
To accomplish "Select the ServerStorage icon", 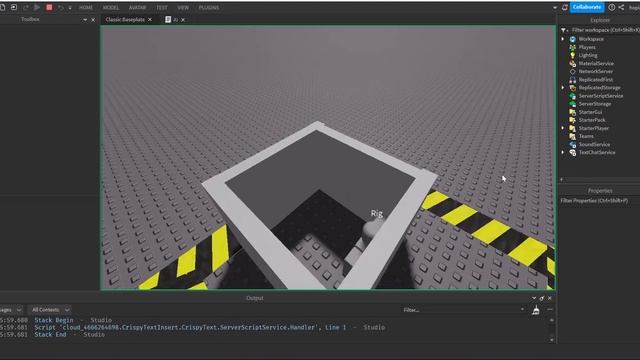I will click(x=573, y=104).
